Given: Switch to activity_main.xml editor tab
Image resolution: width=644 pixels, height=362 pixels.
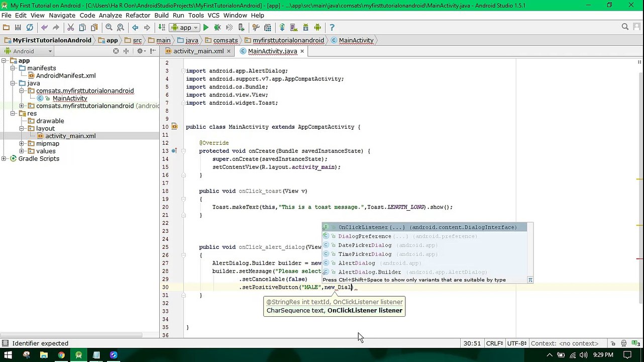Looking at the screenshot, I should coord(198,51).
